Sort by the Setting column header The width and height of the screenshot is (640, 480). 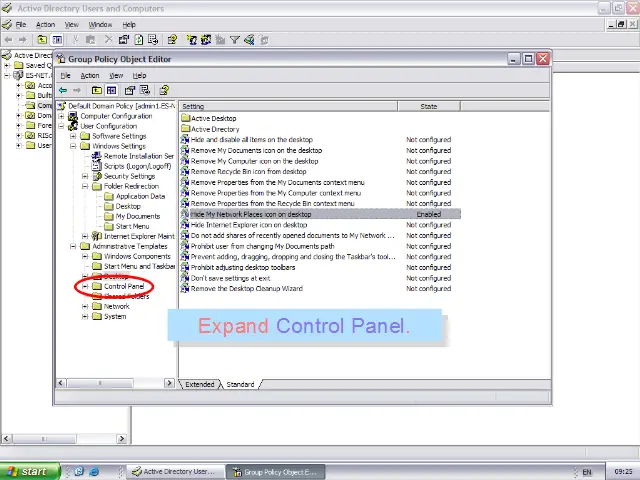click(x=288, y=107)
